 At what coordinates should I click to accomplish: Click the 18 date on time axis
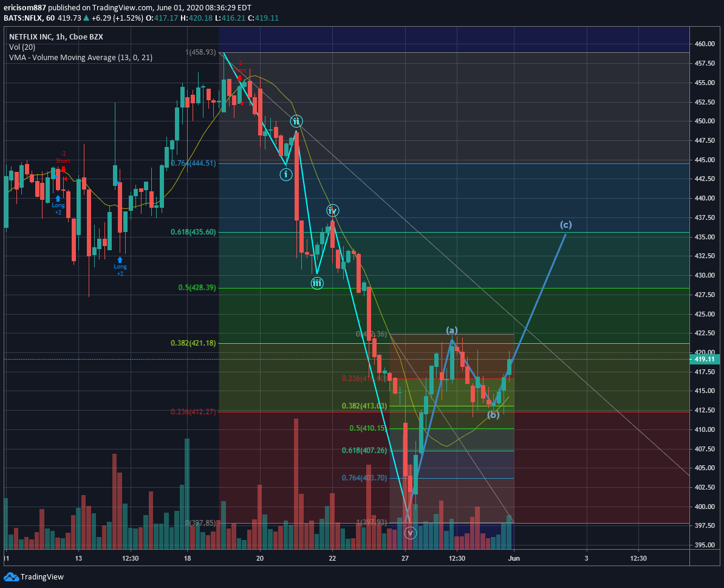(187, 558)
